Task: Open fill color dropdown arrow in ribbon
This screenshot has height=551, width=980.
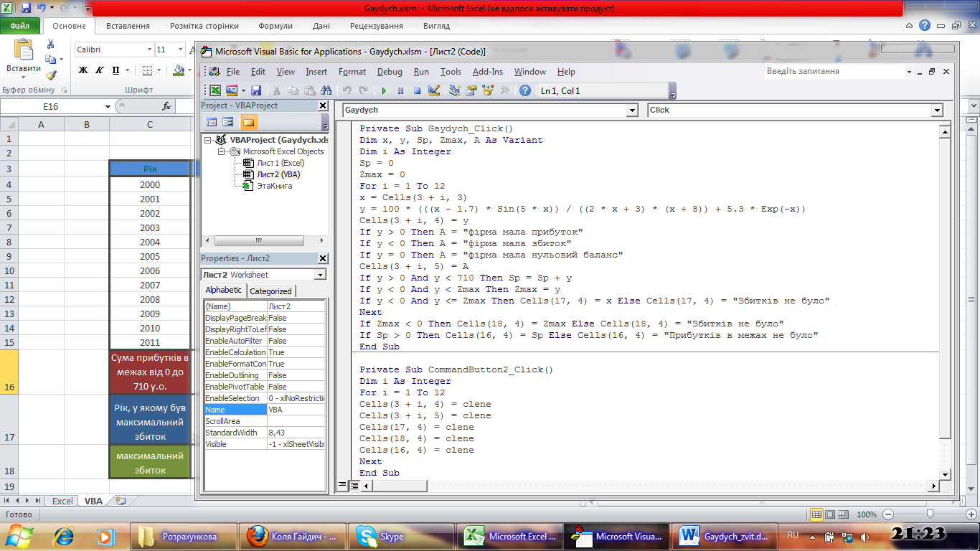Action: 192,70
